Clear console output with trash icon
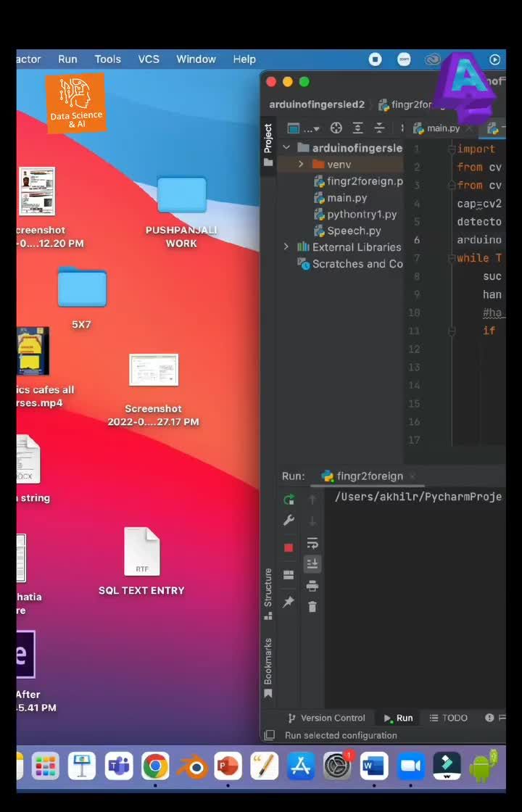This screenshot has height=812, width=522. tap(312, 607)
